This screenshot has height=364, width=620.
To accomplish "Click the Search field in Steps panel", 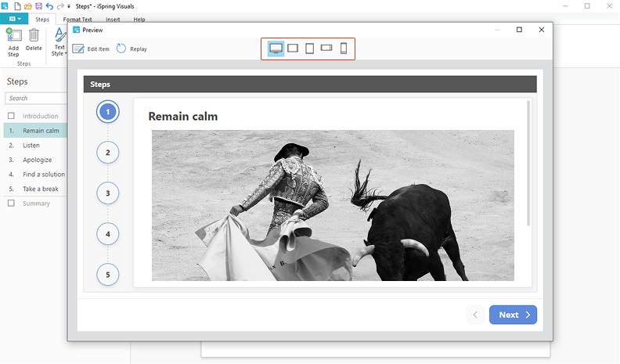I will click(x=36, y=98).
